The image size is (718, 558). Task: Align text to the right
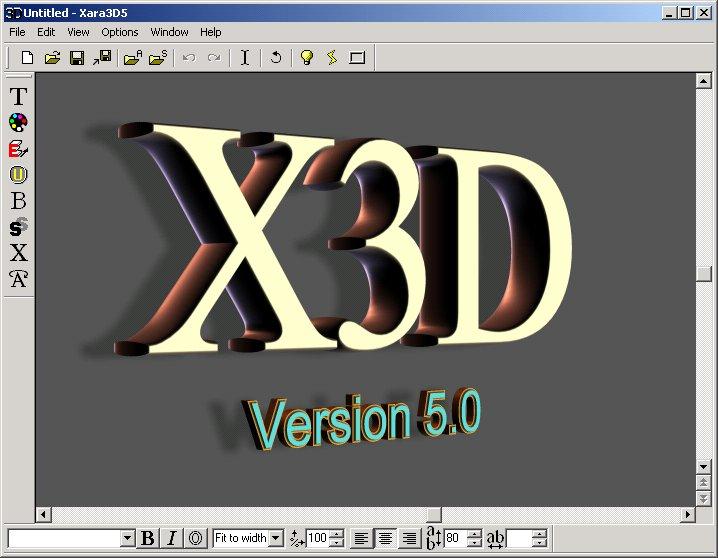(x=409, y=538)
